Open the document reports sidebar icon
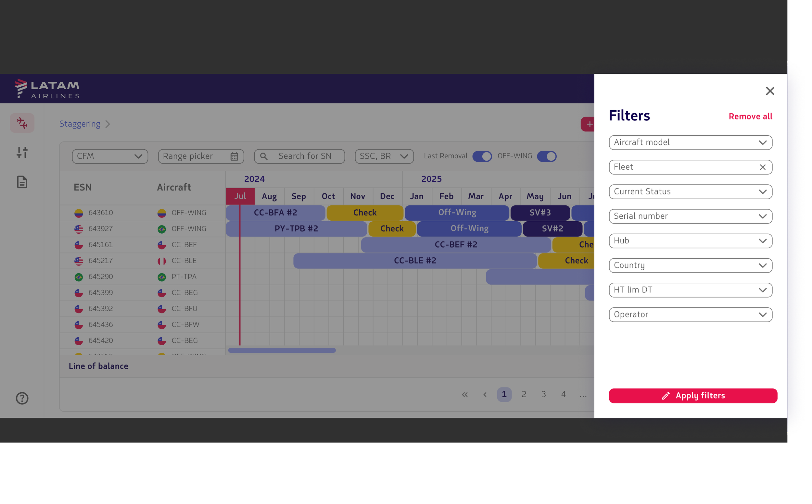The height and width of the screenshot is (504, 812). [x=22, y=182]
